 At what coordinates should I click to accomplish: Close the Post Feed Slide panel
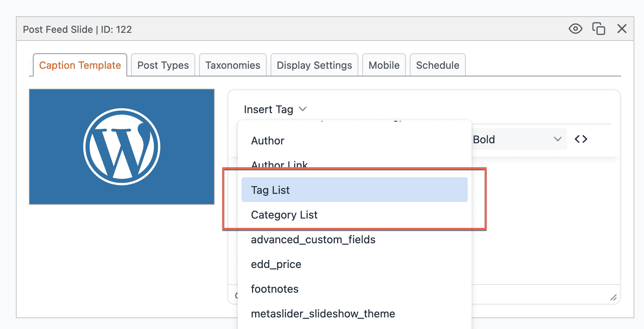pos(622,29)
